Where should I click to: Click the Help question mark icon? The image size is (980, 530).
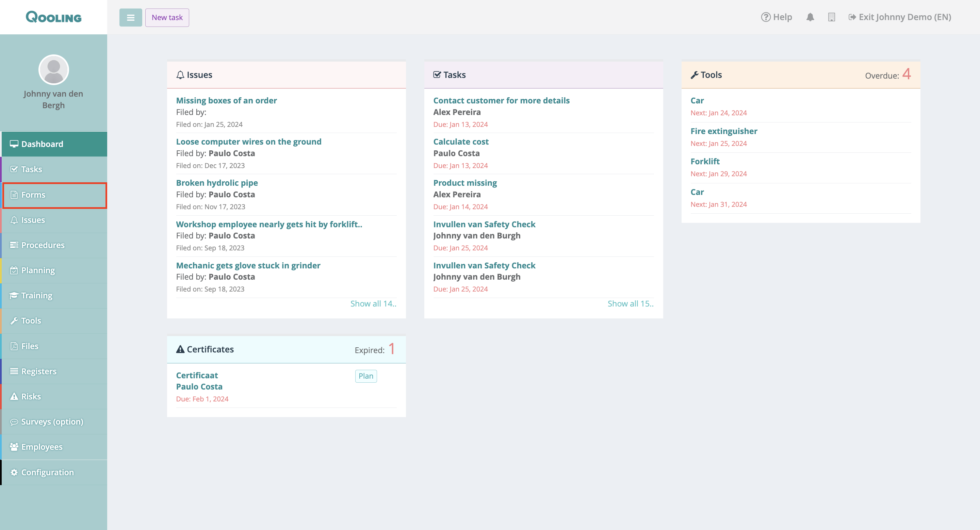[x=765, y=17]
